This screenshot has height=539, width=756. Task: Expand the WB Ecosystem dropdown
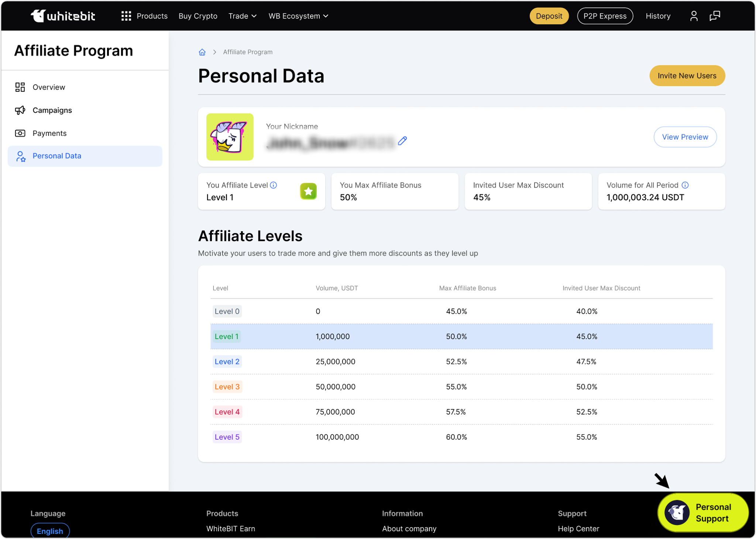click(298, 16)
